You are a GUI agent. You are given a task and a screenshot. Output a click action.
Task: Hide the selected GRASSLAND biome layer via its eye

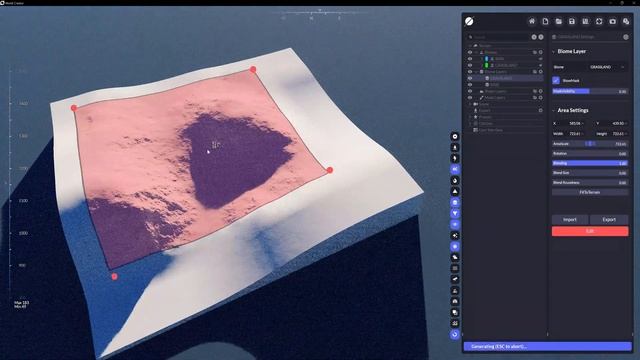pyautogui.click(x=470, y=78)
